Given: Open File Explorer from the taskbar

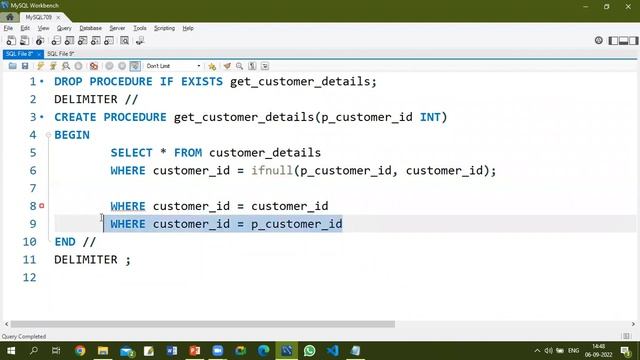Looking at the screenshot, I should coord(103,351).
